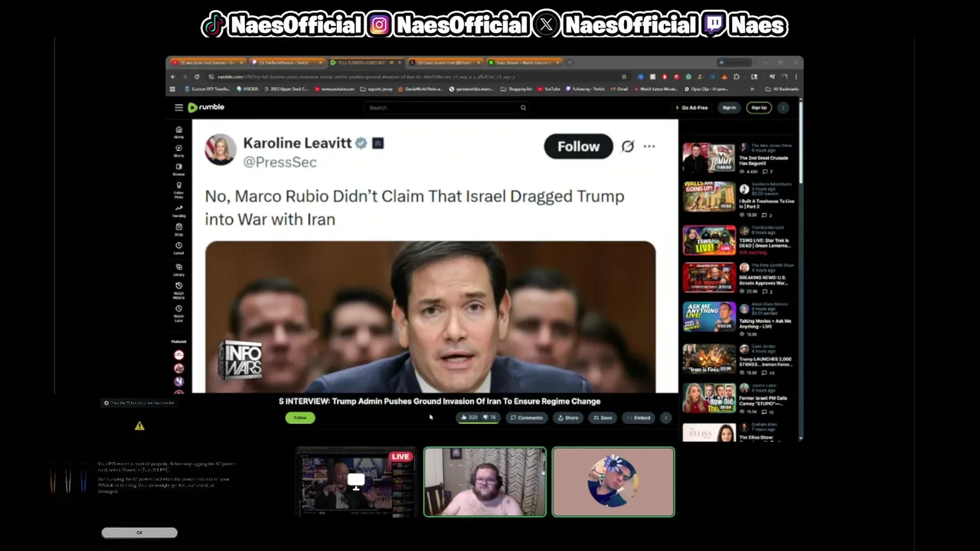980x551 pixels.
Task: Click the second Featured channel avatar
Action: click(178, 368)
